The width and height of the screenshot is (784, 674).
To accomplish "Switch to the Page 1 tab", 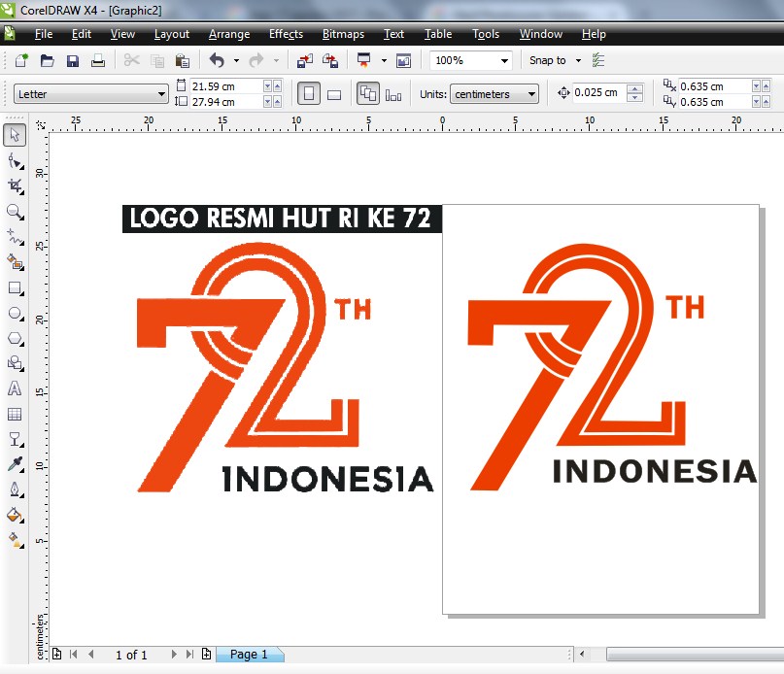I will click(x=250, y=655).
